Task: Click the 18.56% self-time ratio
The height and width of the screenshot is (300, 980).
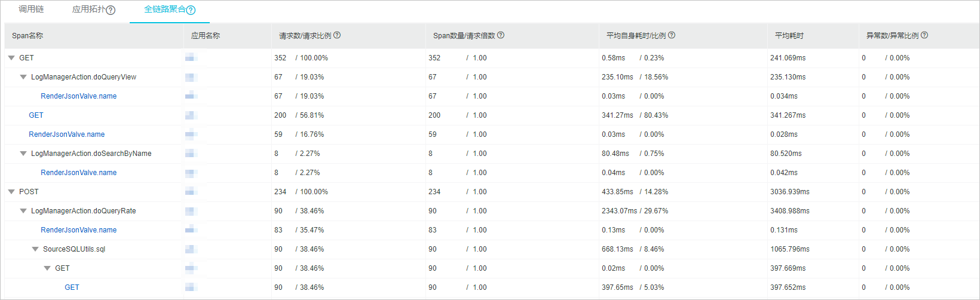Action: [x=656, y=77]
